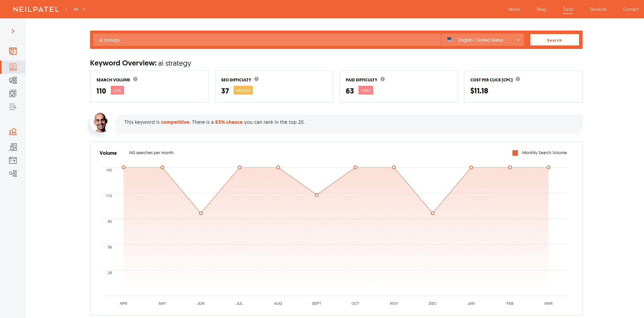Image resolution: width=644 pixels, height=318 pixels.
Task: Click the SEPT data point on chart
Action: 317,195
